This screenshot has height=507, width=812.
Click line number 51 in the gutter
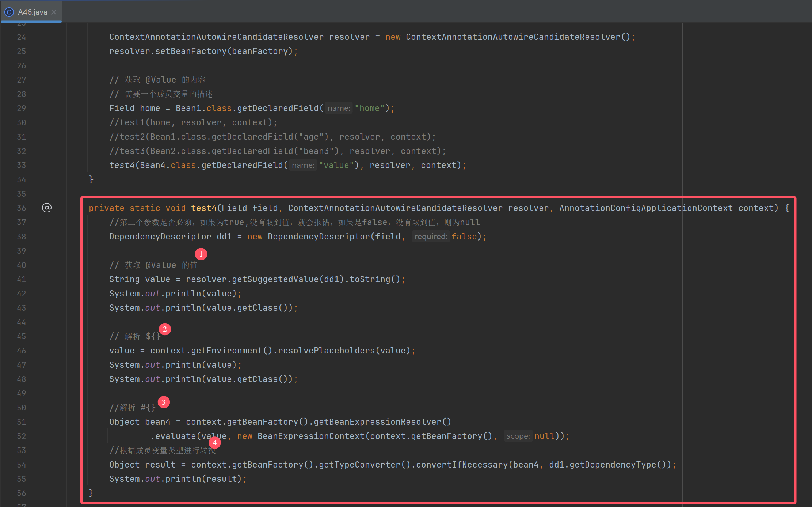click(x=22, y=422)
